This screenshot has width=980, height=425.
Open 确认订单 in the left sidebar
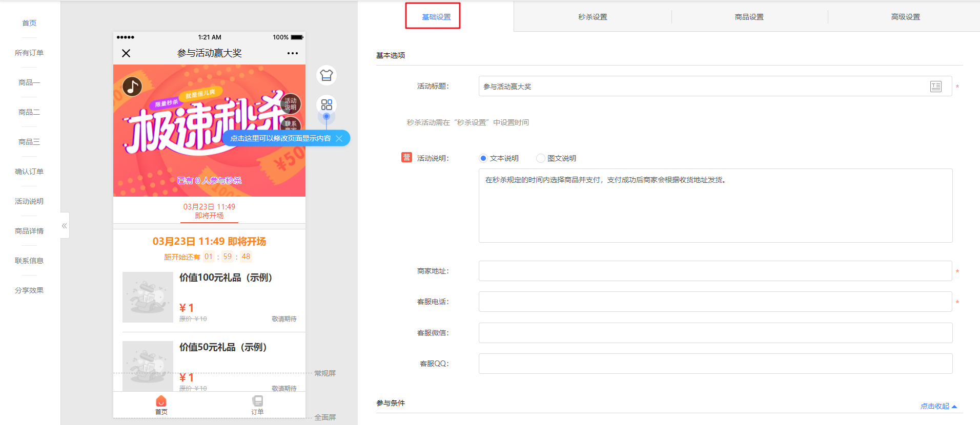[x=29, y=172]
